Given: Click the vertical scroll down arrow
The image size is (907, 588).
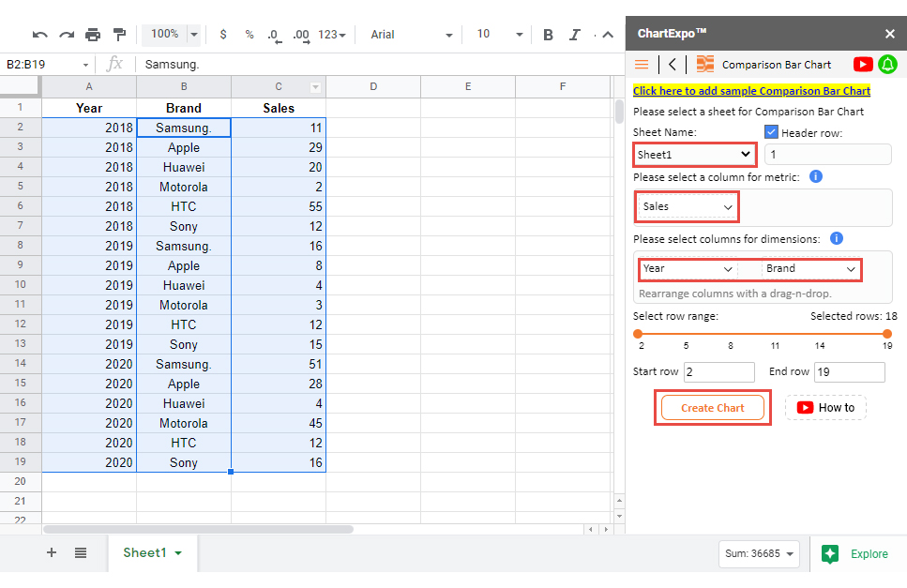Looking at the screenshot, I should coord(619,517).
